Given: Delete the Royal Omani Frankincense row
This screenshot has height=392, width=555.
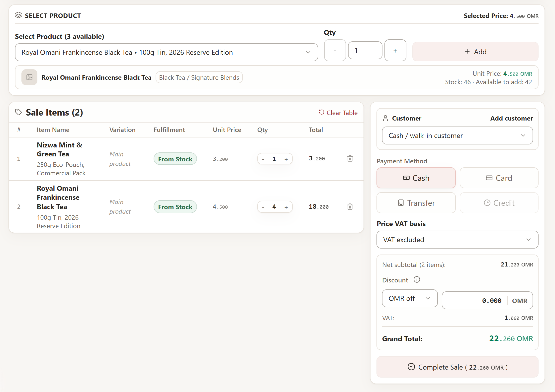Looking at the screenshot, I should click(x=350, y=207).
